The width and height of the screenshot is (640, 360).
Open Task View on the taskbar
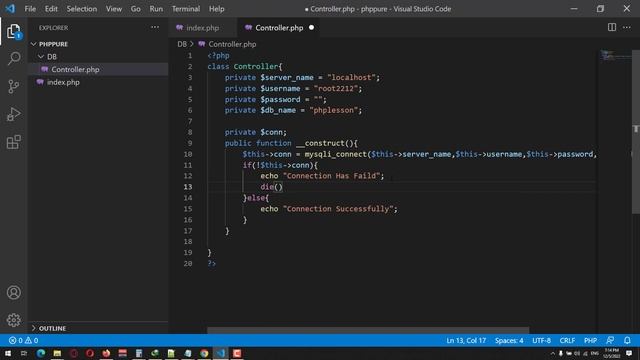coord(24,353)
